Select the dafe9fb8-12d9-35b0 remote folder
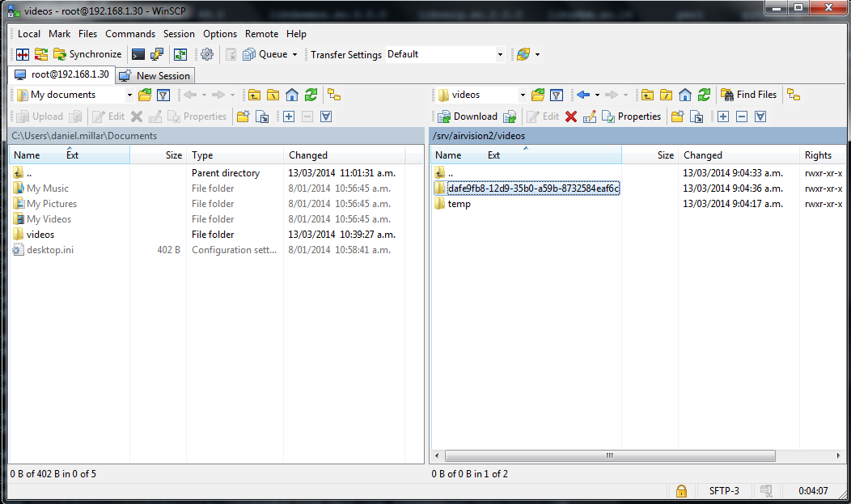The image size is (851, 504). pos(533,188)
